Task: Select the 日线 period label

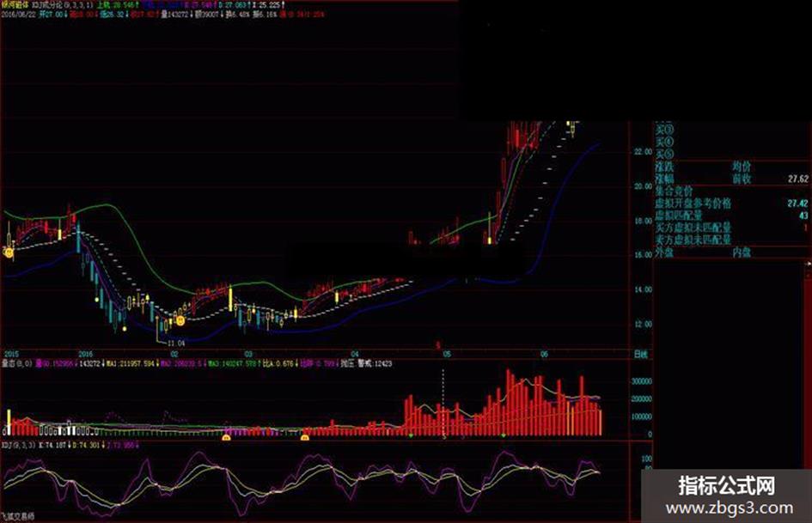Action: [x=641, y=354]
